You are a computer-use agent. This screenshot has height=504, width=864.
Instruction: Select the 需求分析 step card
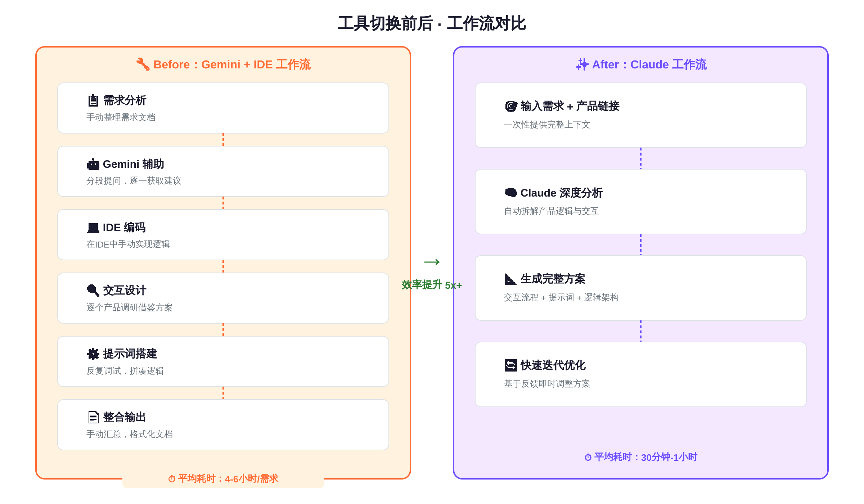(223, 108)
